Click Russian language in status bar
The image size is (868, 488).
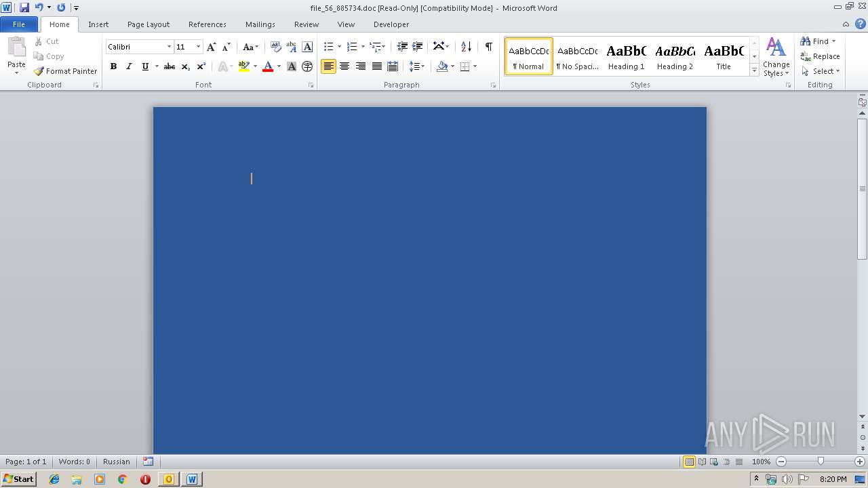click(x=117, y=462)
